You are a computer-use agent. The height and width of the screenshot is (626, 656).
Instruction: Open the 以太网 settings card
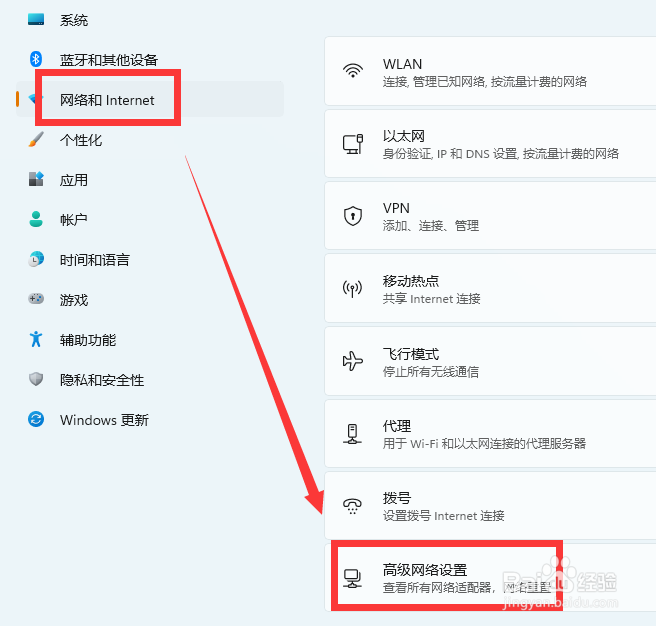(x=490, y=144)
